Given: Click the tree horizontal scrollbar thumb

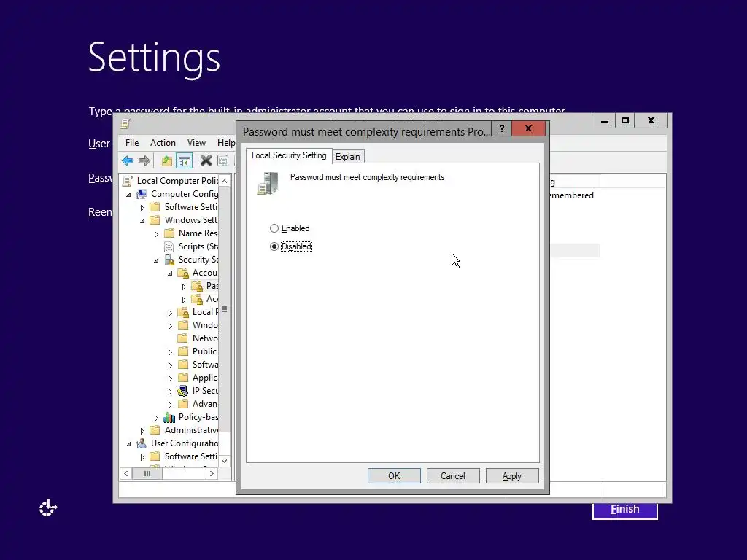Looking at the screenshot, I should tap(147, 474).
